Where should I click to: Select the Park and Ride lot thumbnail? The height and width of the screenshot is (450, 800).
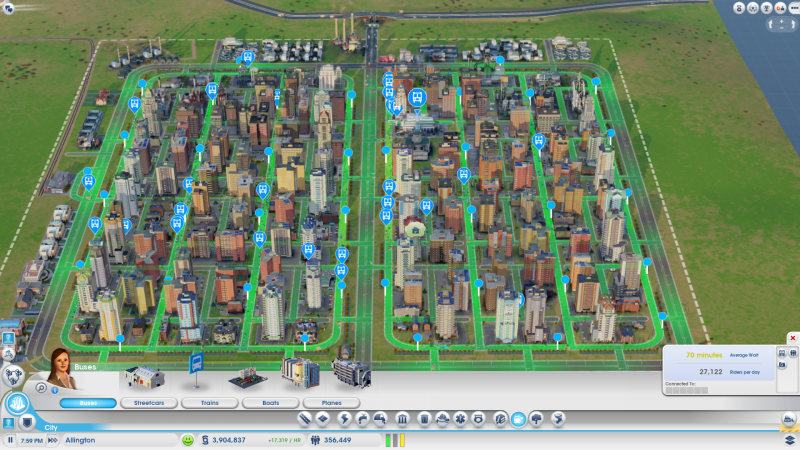(247, 378)
